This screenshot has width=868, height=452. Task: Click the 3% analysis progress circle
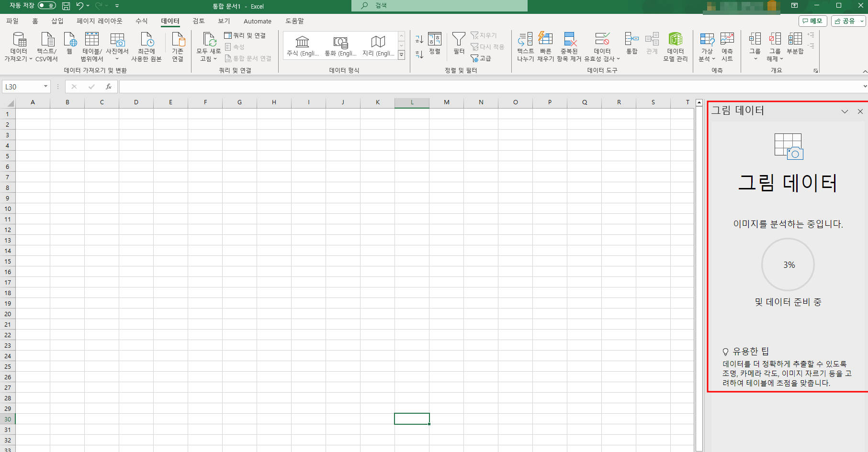click(x=788, y=265)
